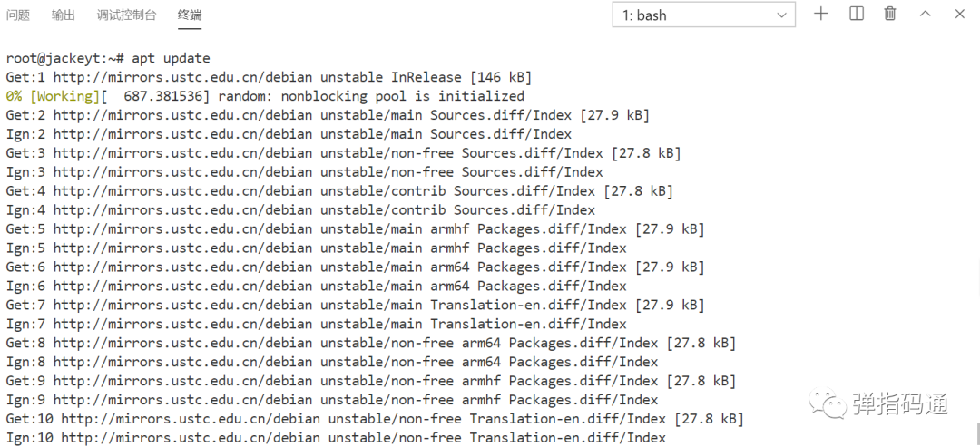Click the '0% [Working]' progress text
The height and width of the screenshot is (447, 980).
[54, 96]
